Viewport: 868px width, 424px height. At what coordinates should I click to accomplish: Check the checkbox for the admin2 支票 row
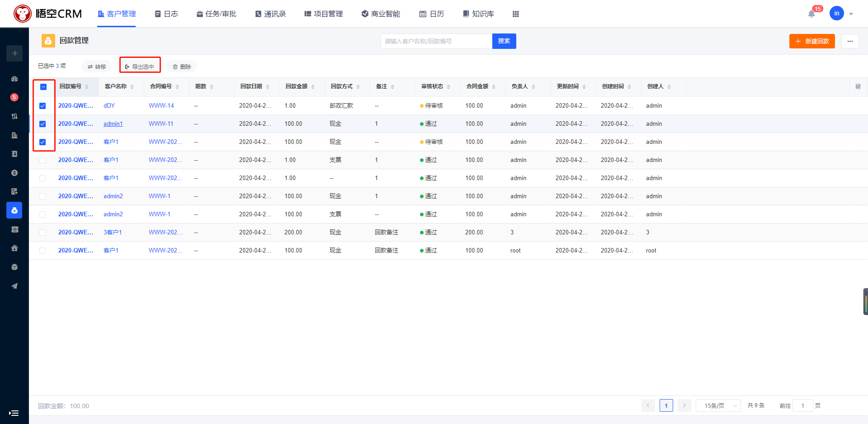(x=42, y=214)
